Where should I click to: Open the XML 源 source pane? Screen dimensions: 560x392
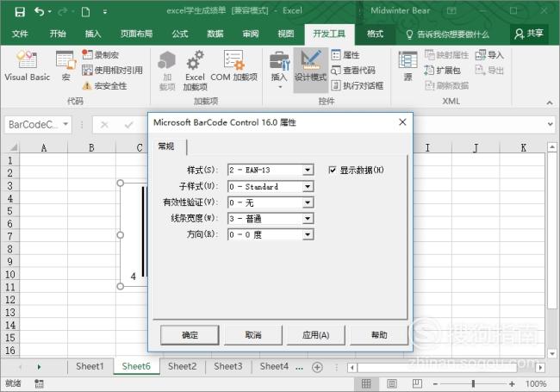(408, 66)
